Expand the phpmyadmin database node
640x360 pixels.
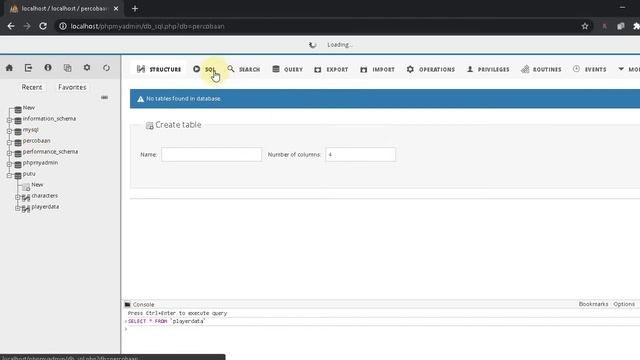9,164
